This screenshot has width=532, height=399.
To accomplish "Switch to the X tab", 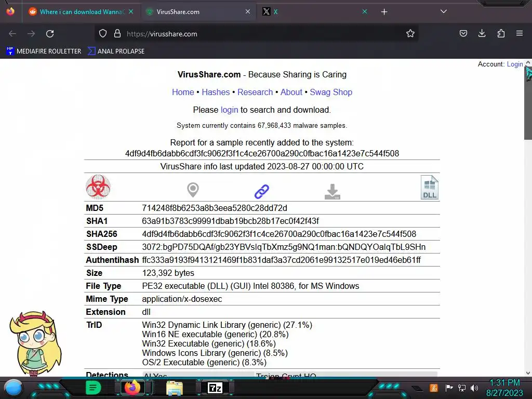I will click(315, 12).
